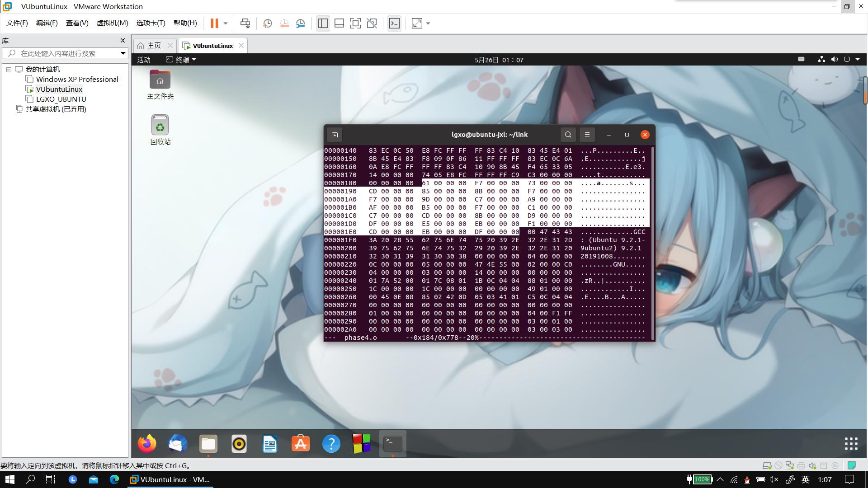Enter full screen mode

click(355, 23)
